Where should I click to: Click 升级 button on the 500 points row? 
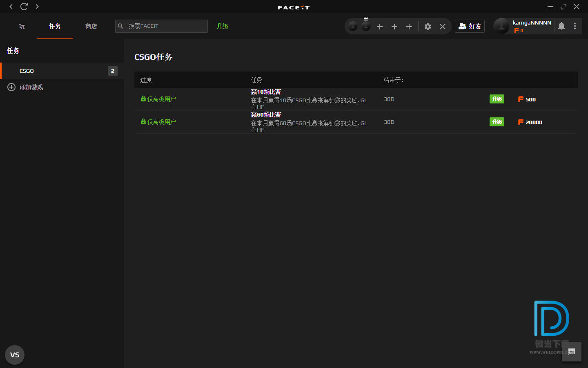pyautogui.click(x=497, y=99)
